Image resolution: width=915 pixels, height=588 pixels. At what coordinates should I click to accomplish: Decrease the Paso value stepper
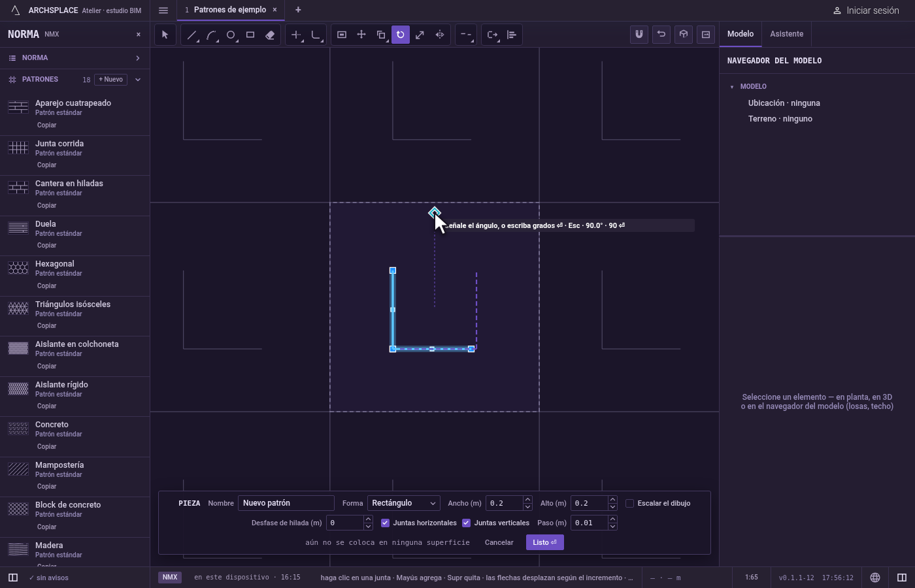[612, 527]
